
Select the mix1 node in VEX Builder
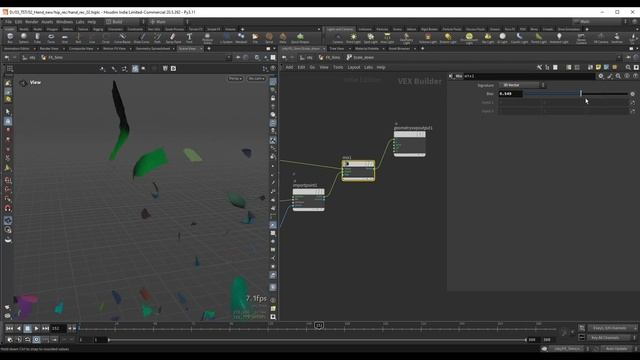[358, 170]
